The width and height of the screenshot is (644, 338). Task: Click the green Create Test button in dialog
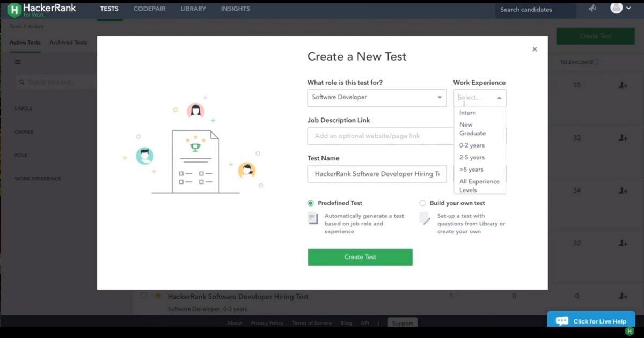pos(360,257)
